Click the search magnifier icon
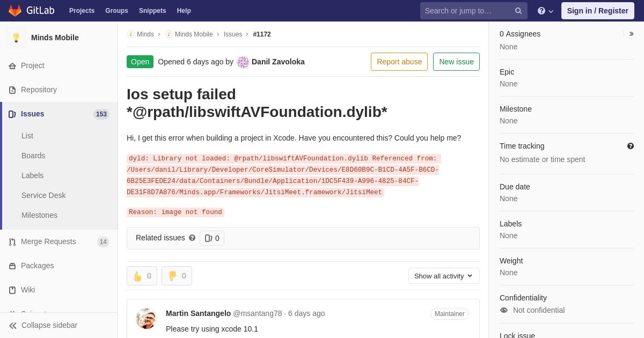 click(518, 11)
